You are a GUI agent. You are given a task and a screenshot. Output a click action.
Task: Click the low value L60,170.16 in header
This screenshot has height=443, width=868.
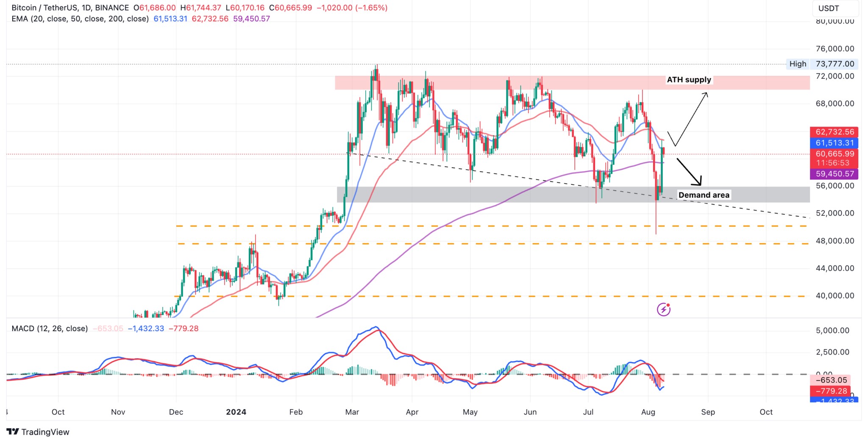pyautogui.click(x=245, y=8)
